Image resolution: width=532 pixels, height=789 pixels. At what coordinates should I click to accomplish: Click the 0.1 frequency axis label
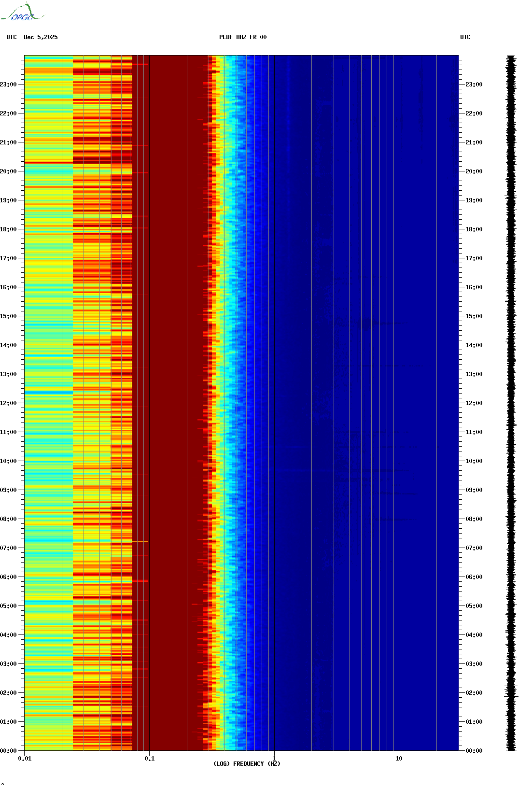coord(150,759)
